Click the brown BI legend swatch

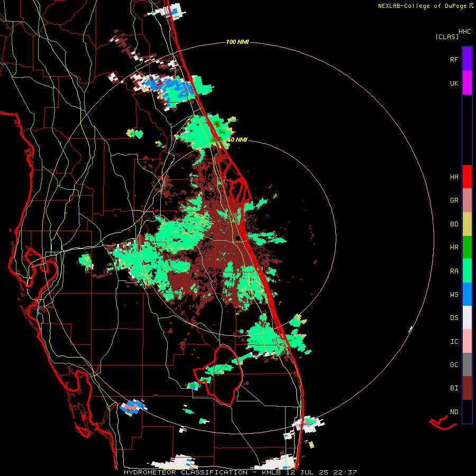[467, 388]
